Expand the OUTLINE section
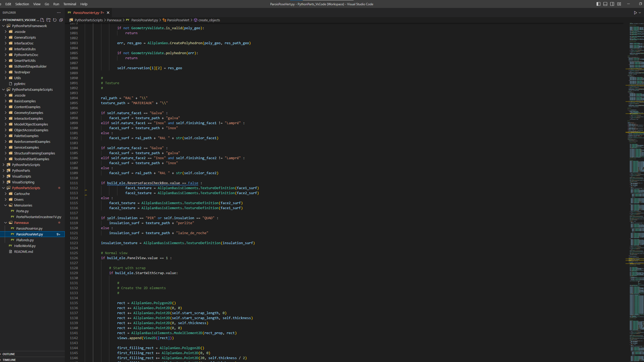Screen dimensions: 644x362 click(x=9, y=354)
